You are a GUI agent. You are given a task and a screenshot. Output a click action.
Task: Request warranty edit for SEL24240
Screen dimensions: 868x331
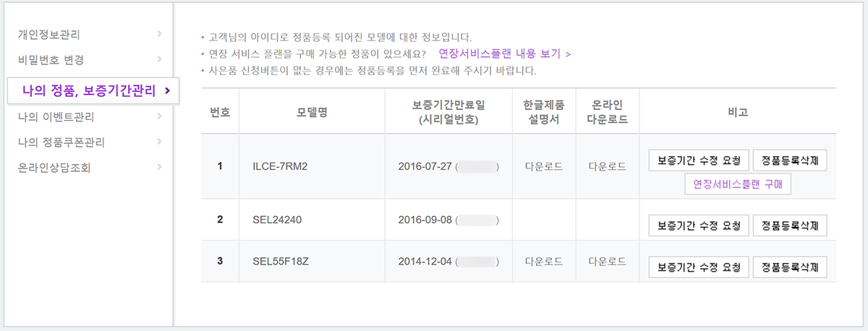tap(698, 225)
